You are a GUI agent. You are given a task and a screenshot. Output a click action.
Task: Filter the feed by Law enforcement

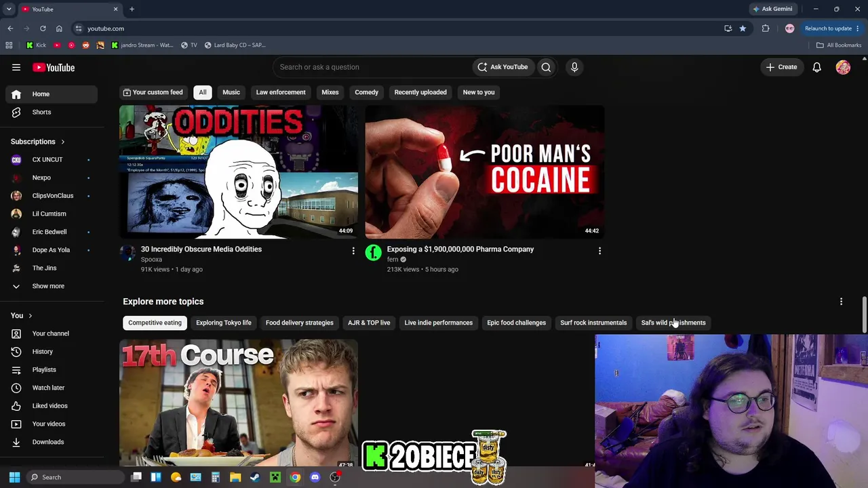click(x=281, y=92)
